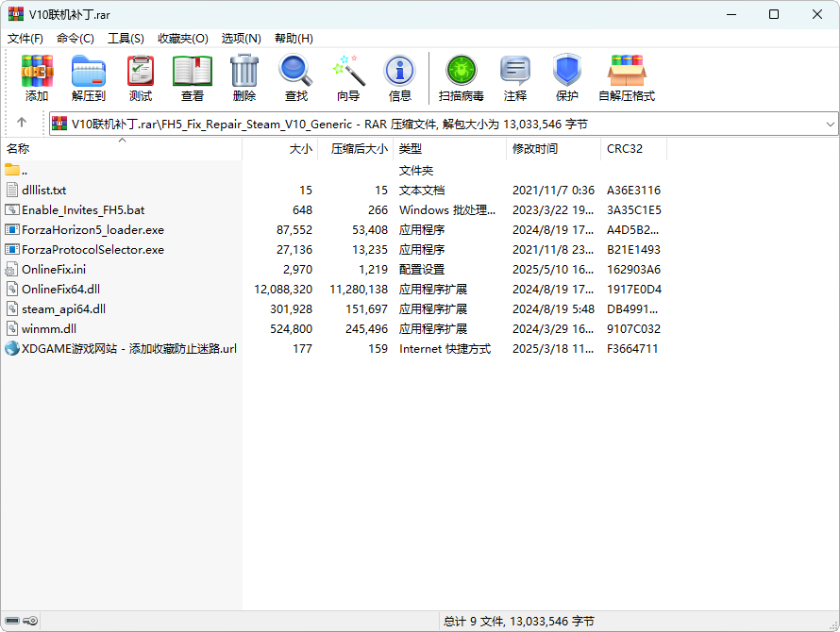This screenshot has height=632, width=840.
Task: Open the address bar path dropdown
Action: (x=830, y=124)
